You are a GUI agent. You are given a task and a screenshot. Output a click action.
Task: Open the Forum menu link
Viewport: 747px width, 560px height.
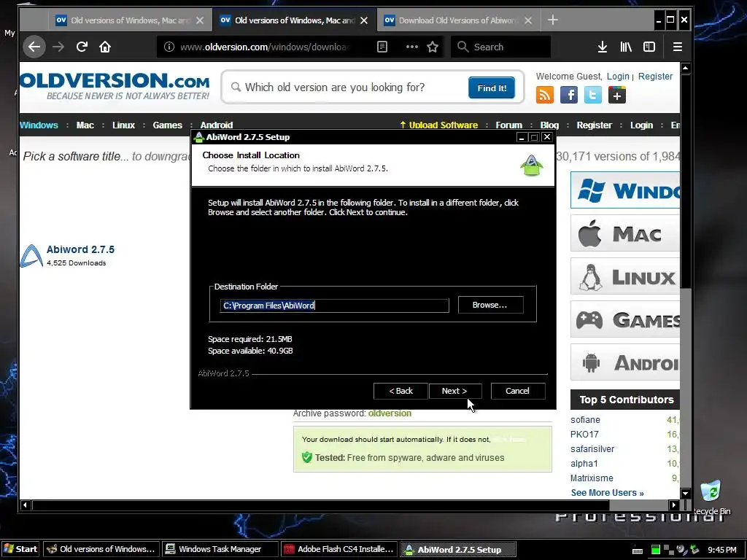point(508,125)
